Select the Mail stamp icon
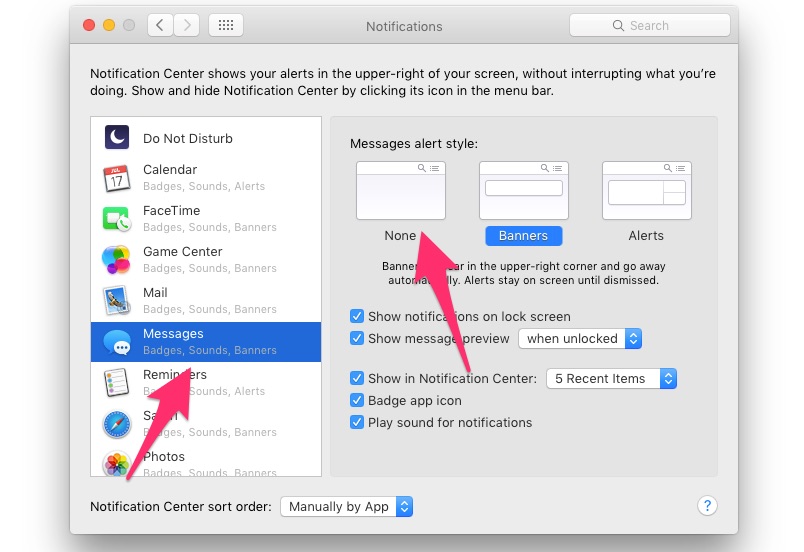Screen dimensions: 804x552 [117, 301]
